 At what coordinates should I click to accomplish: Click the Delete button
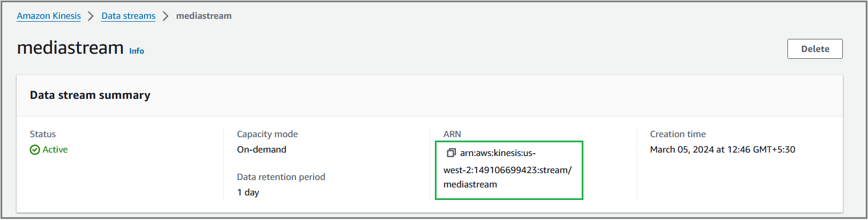pos(815,49)
